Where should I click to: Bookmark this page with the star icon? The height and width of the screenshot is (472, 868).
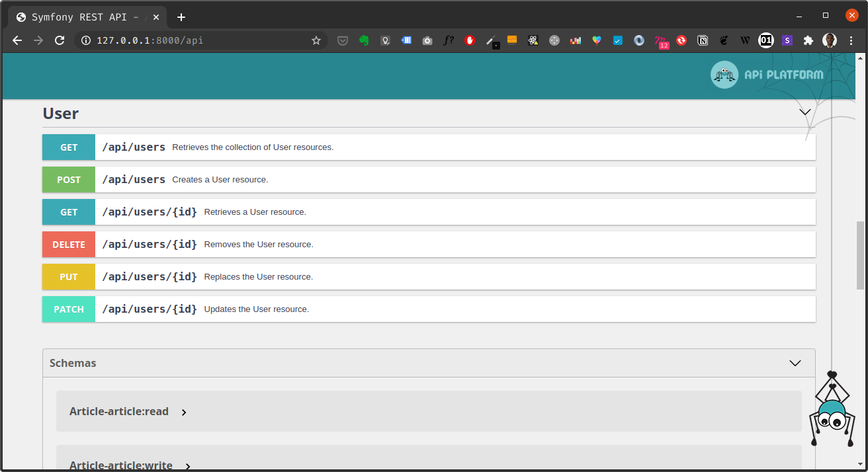pyautogui.click(x=316, y=40)
